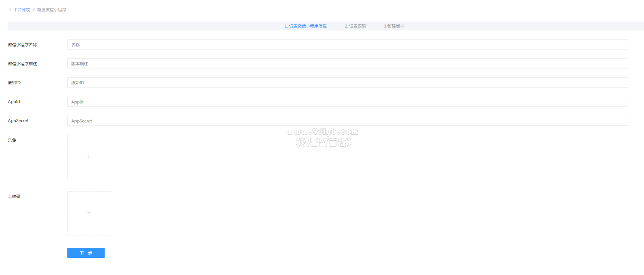Focus the 原始ID input field

pyautogui.click(x=348, y=83)
